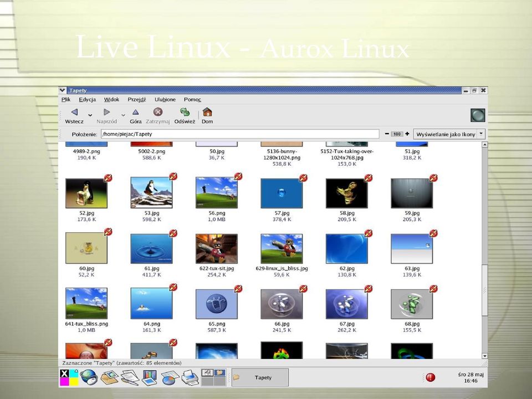This screenshot has width=532, height=399.
Task: Click the Nautilus throbber icon
Action: pos(478,115)
